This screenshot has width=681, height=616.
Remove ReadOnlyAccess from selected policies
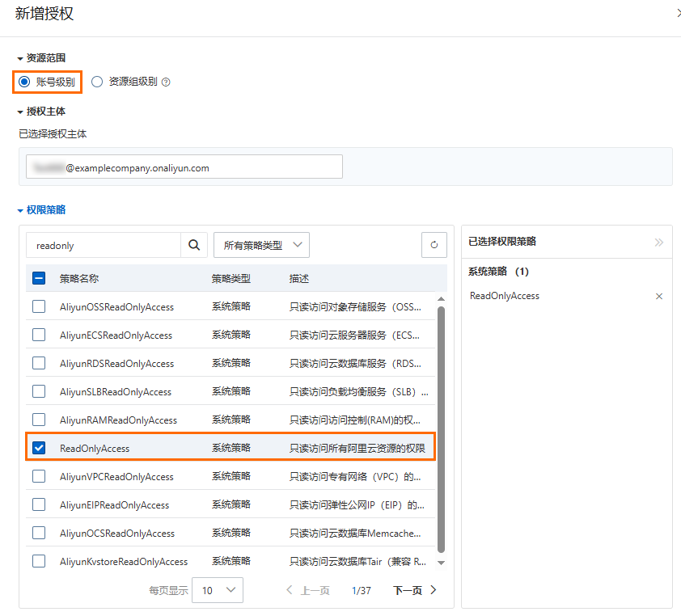659,296
